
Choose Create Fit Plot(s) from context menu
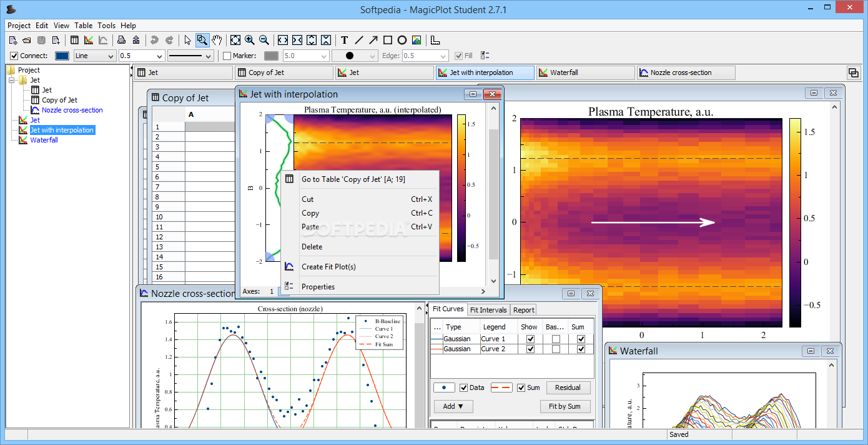point(360,267)
